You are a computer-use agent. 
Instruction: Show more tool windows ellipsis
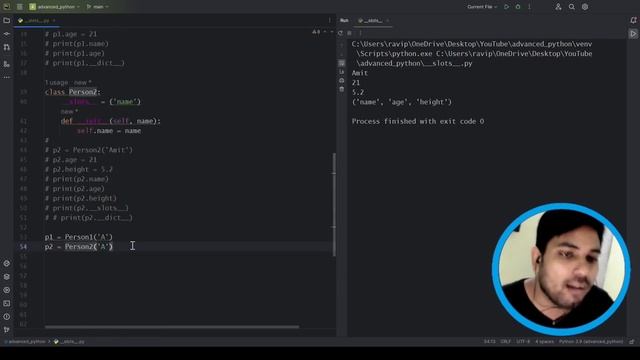click(7, 77)
